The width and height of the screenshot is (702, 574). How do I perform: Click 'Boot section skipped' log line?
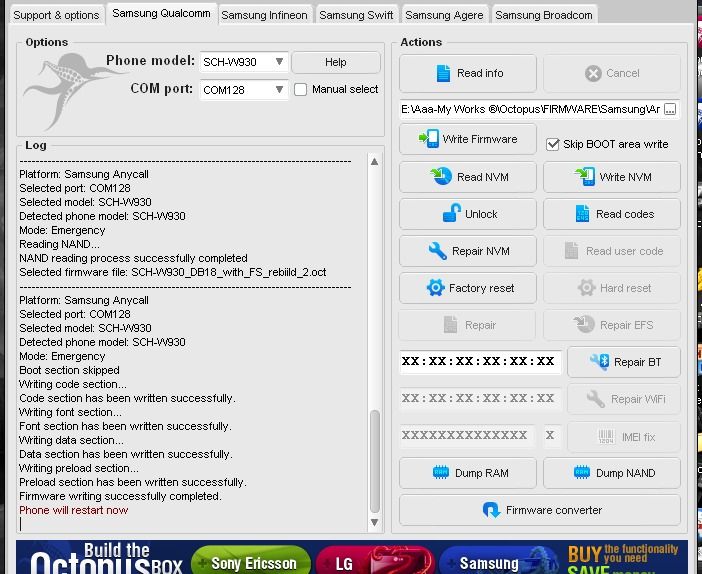pos(69,370)
